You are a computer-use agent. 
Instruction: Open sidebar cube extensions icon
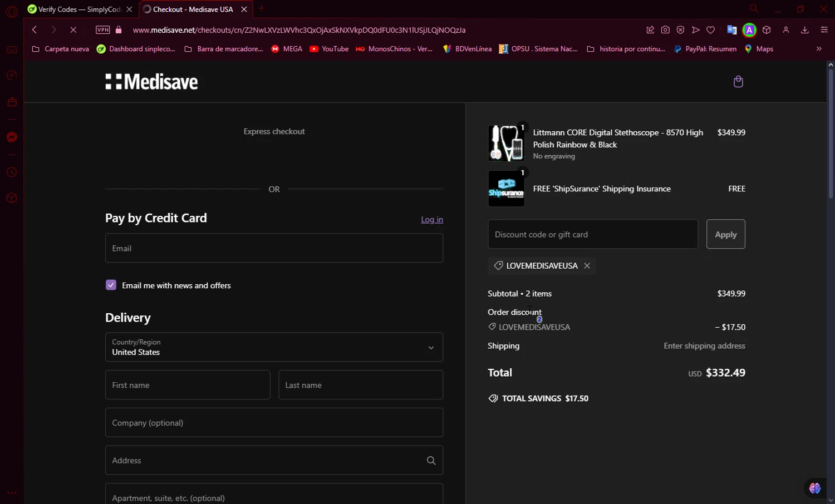pos(12,198)
